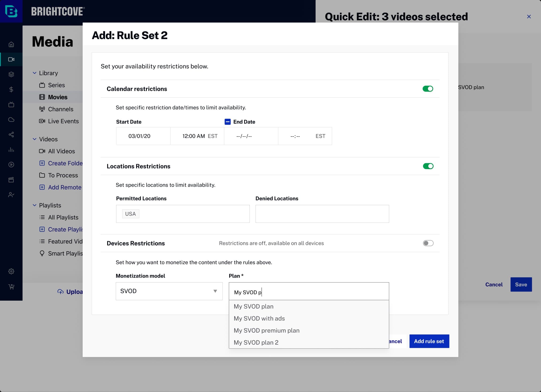
Task: Click the Start Date 03/01/20 field
Action: pyautogui.click(x=143, y=136)
